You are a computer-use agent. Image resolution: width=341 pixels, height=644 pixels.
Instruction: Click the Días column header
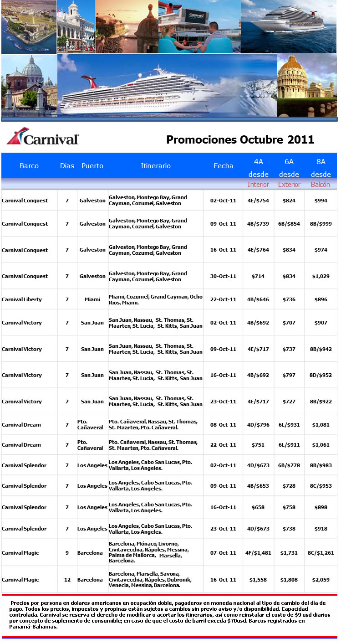67,166
